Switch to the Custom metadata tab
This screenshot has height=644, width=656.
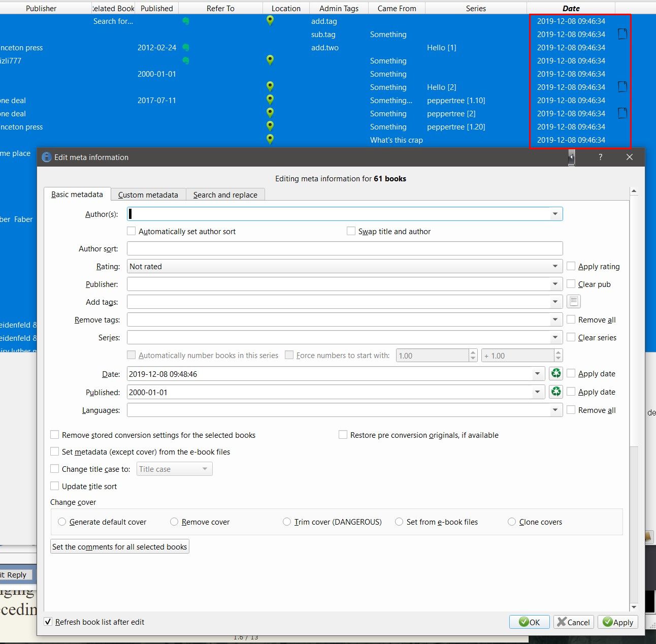click(x=148, y=195)
